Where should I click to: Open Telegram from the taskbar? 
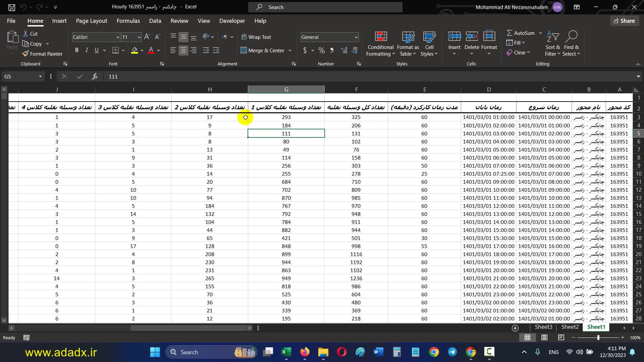[x=452, y=352]
